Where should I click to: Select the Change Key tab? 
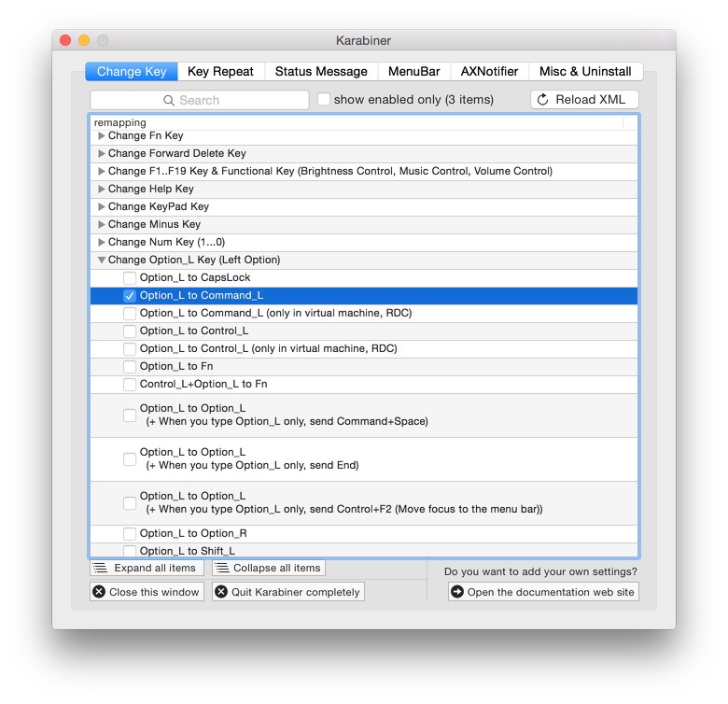point(132,72)
